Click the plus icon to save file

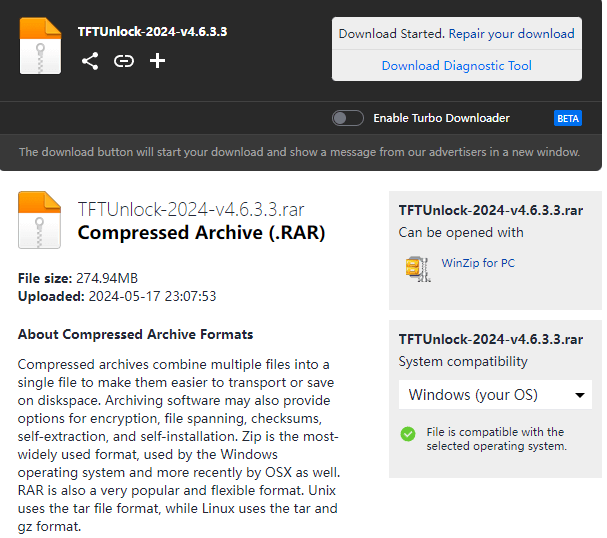(157, 61)
